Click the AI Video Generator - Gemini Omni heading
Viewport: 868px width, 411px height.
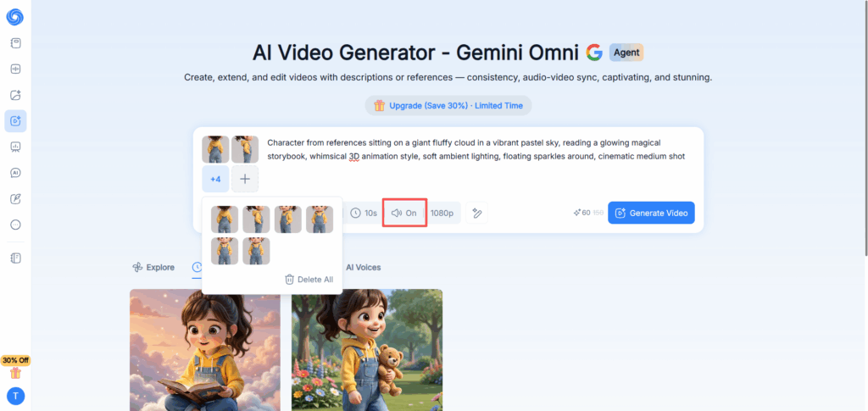(x=416, y=53)
